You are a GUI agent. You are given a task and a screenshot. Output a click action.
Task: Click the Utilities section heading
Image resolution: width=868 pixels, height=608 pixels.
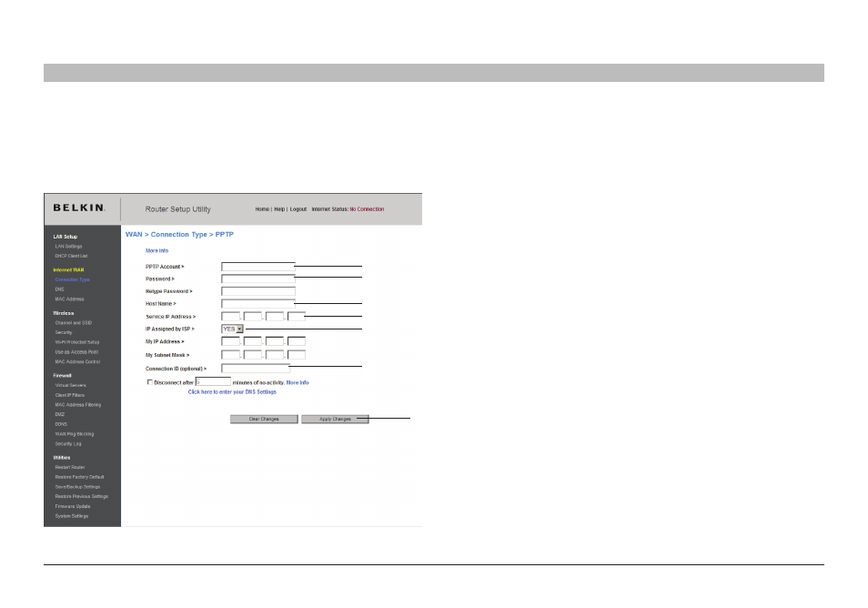[62, 458]
